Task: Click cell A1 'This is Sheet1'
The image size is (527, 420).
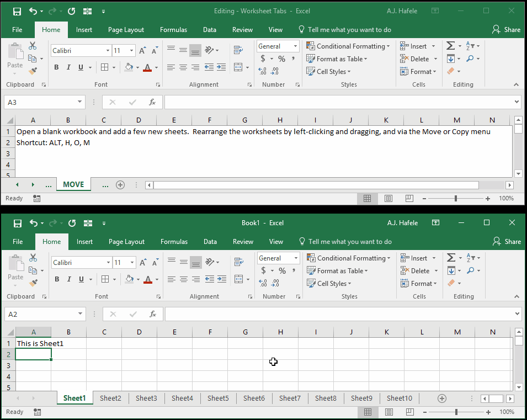Action: [34, 343]
